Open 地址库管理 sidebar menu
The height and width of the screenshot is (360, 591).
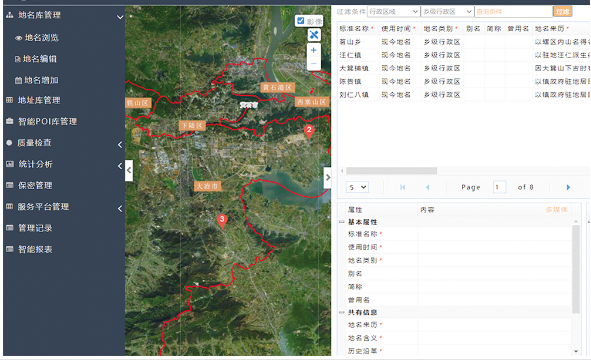39,100
